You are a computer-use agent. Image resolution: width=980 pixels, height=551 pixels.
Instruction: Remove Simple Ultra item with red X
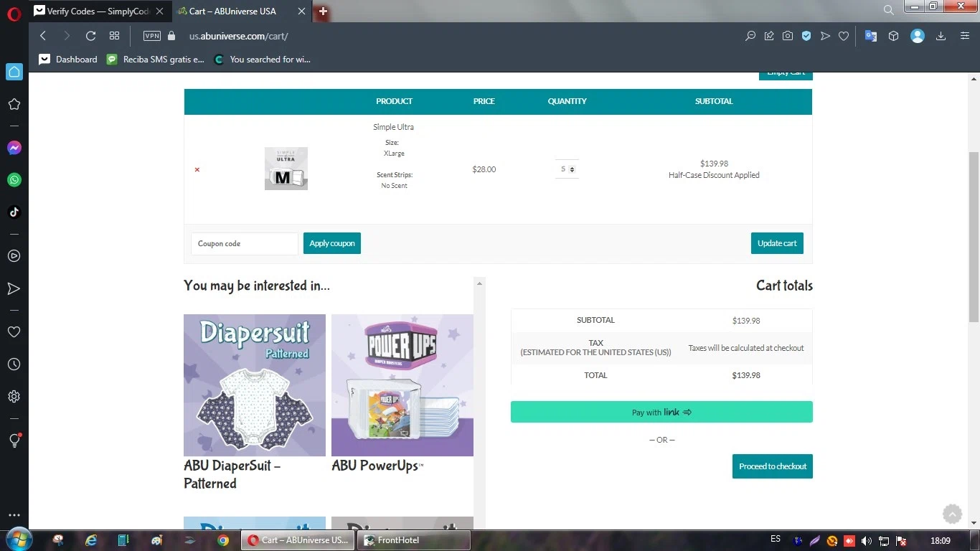pyautogui.click(x=197, y=170)
